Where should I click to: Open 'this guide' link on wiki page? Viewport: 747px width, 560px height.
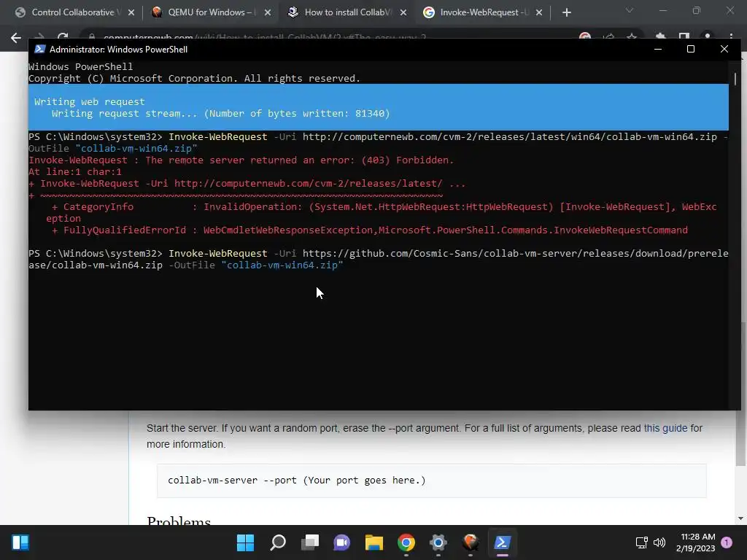click(665, 428)
